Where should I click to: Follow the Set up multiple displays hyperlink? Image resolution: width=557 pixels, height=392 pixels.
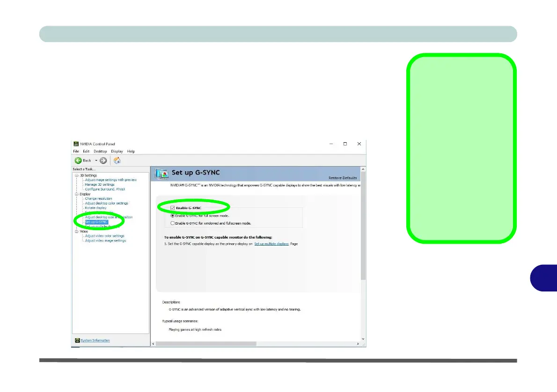pyautogui.click(x=271, y=244)
